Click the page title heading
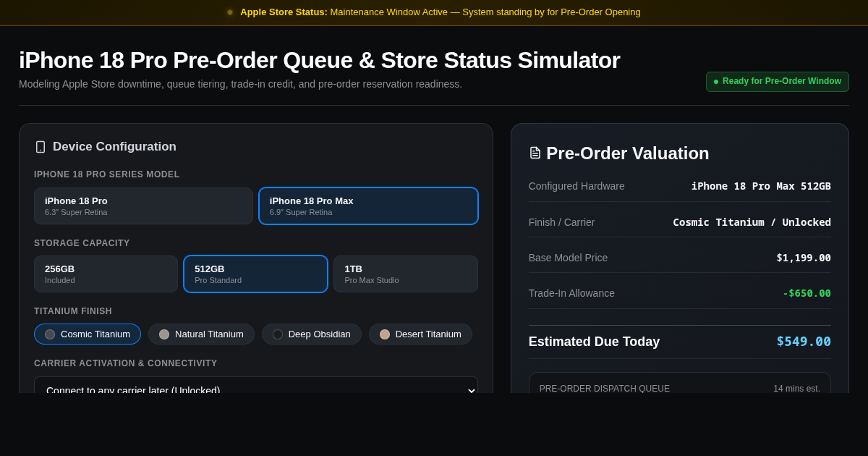The width and height of the screenshot is (868, 456). coord(319,60)
